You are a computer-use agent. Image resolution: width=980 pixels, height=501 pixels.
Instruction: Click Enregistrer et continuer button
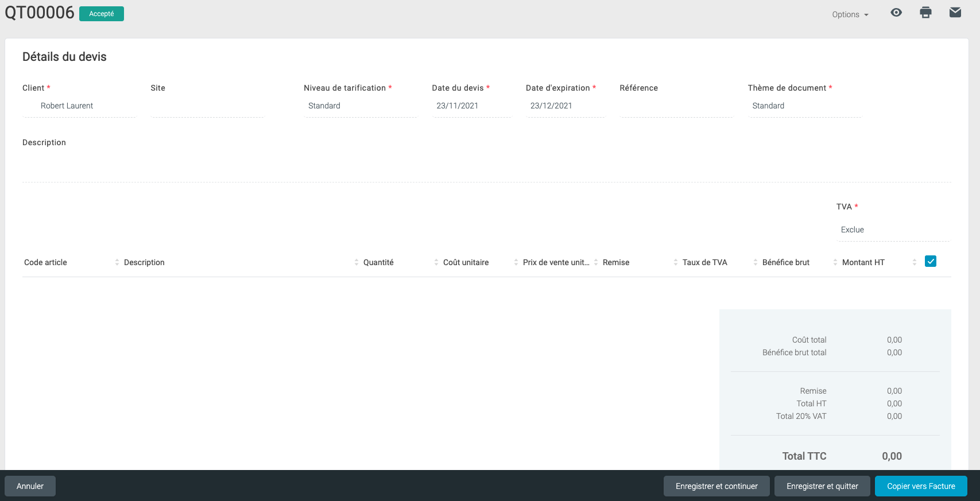(716, 486)
